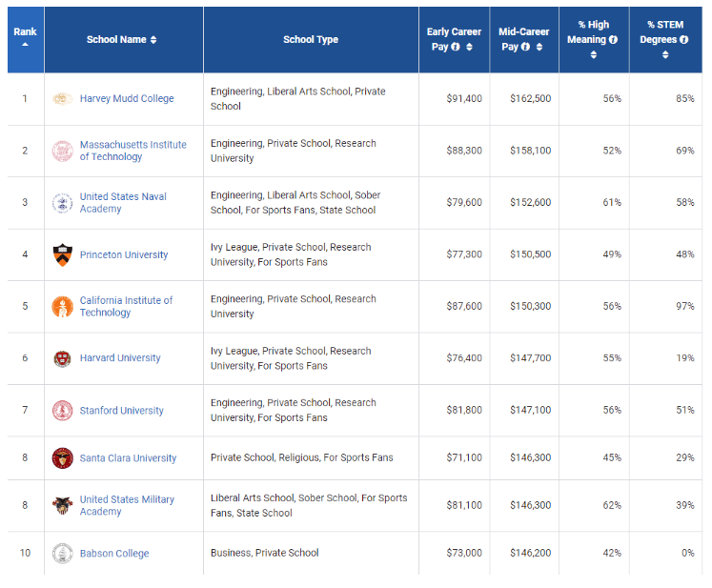Click the Princeton University shield logo
Screen dimensions: 712x588
62,255
